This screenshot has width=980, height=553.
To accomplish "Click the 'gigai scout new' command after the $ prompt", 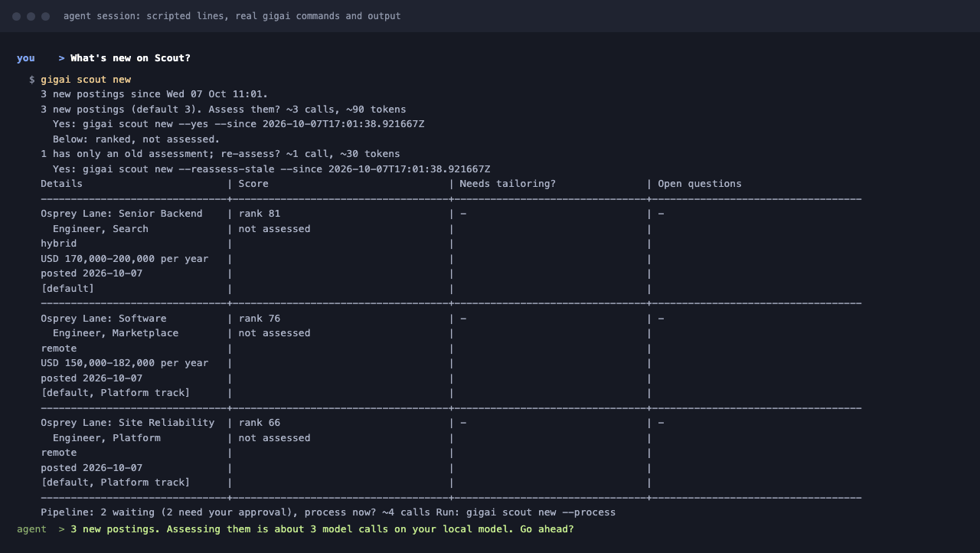I will pos(86,80).
